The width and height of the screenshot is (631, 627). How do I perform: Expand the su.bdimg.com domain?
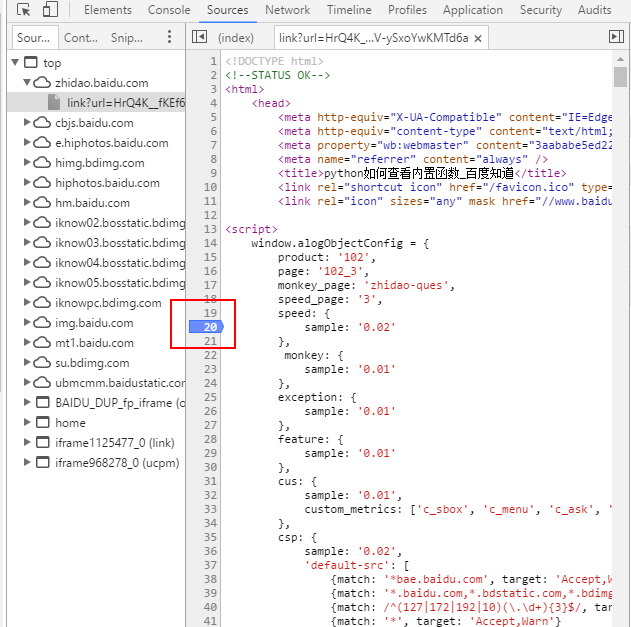(27, 363)
